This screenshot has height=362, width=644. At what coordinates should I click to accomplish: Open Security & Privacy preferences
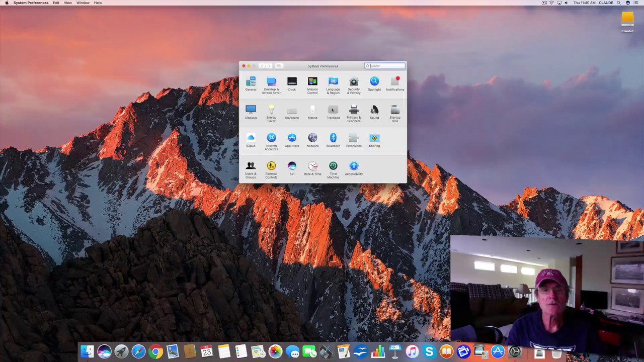tap(354, 85)
